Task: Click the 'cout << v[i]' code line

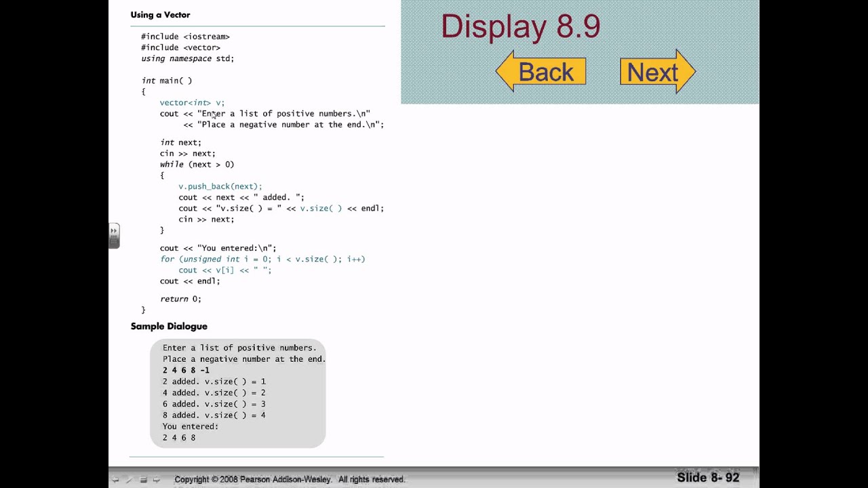Action: coord(224,270)
